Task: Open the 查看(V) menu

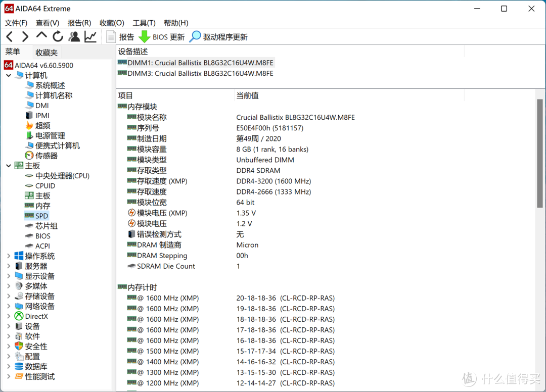Action: pyautogui.click(x=48, y=23)
